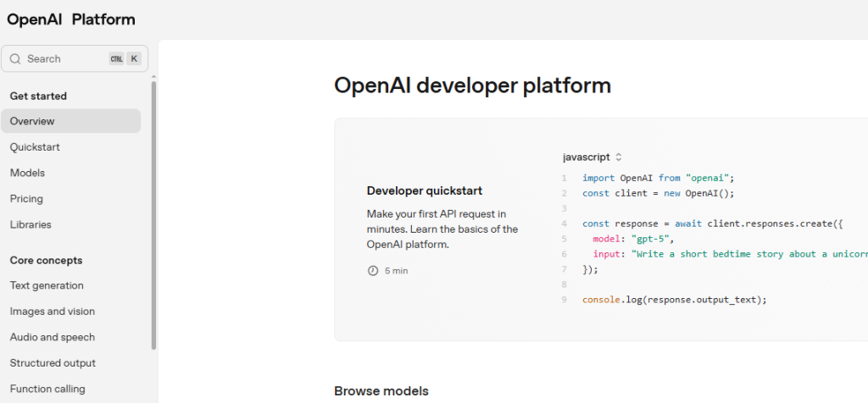The image size is (868, 403).
Task: Go to Structured output page
Action: coord(53,363)
